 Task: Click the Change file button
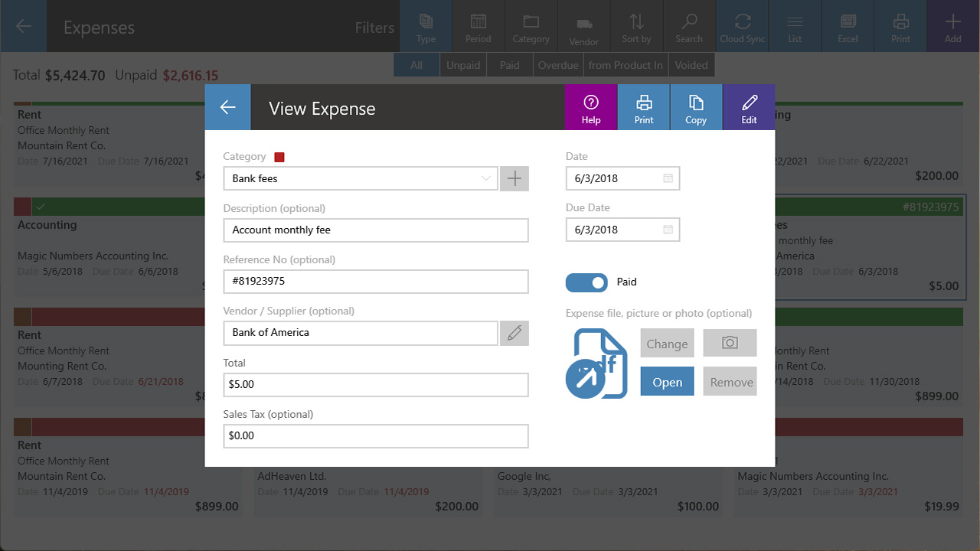tap(668, 344)
